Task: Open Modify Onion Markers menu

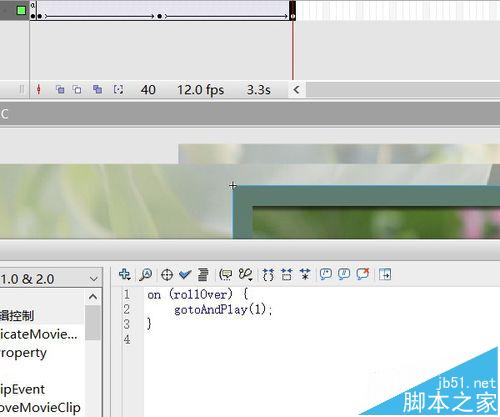Action: (x=118, y=89)
